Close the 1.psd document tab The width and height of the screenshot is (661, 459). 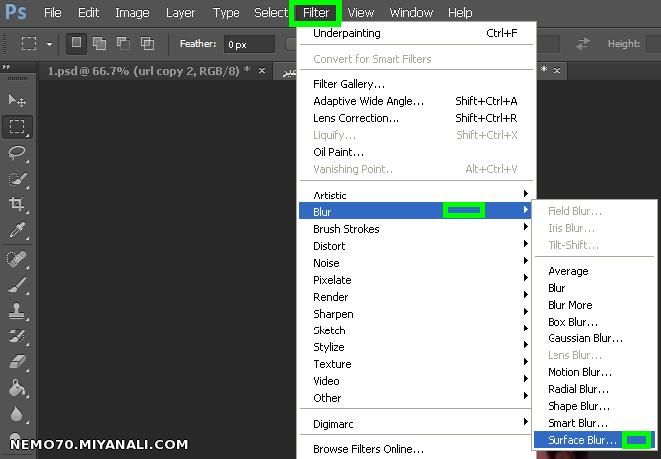click(x=262, y=71)
